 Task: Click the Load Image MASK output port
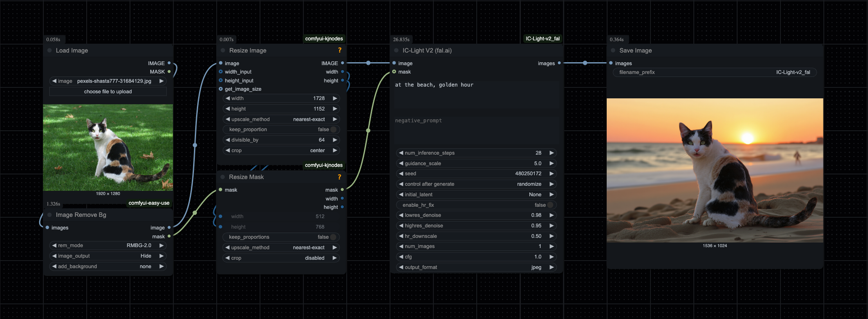[169, 72]
